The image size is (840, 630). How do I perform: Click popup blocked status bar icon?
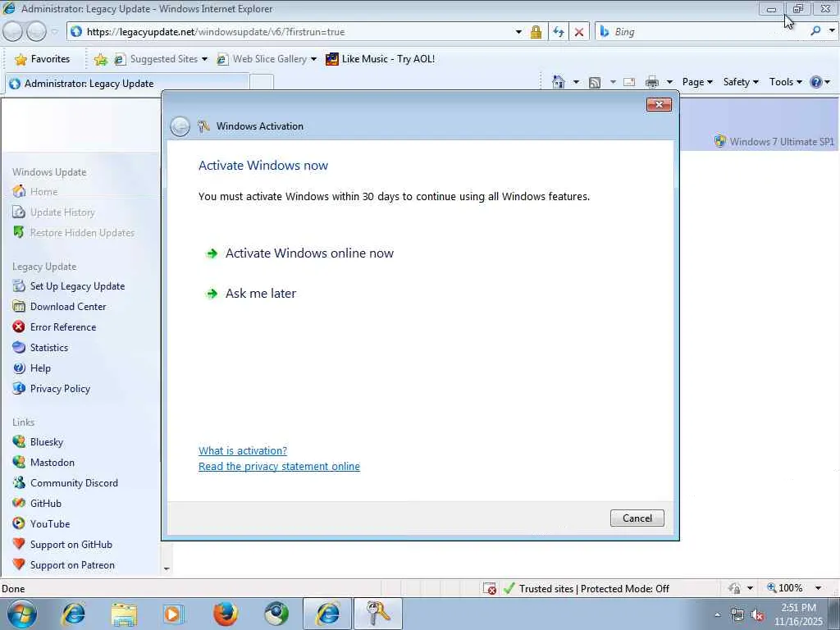pos(490,589)
